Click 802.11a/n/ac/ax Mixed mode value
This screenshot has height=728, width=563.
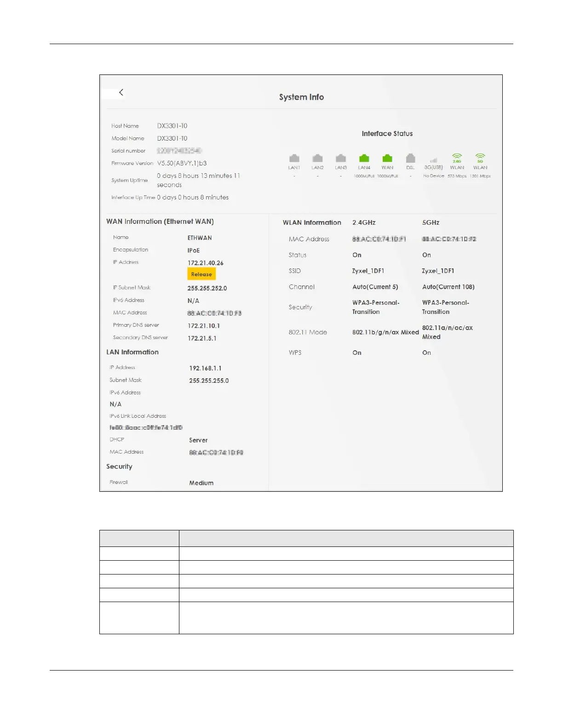pyautogui.click(x=448, y=332)
